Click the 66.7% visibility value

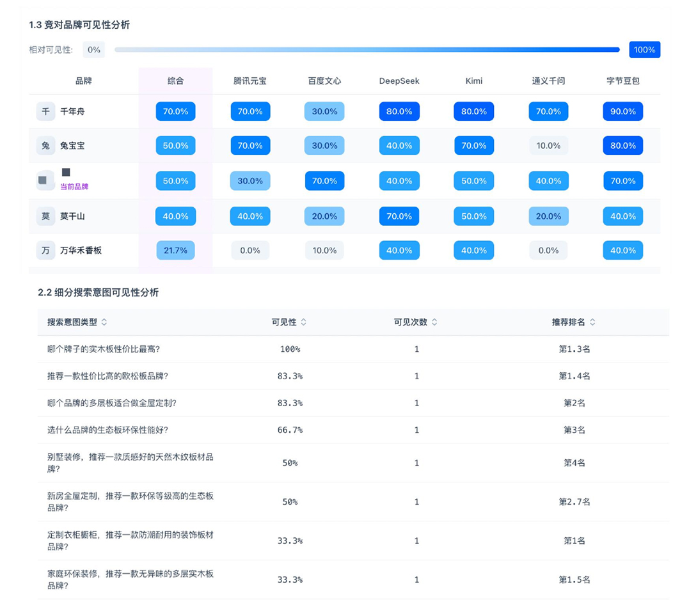pyautogui.click(x=290, y=430)
